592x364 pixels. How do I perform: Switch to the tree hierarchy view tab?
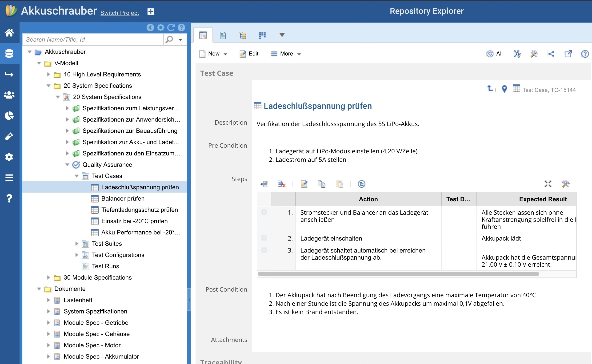coord(243,35)
